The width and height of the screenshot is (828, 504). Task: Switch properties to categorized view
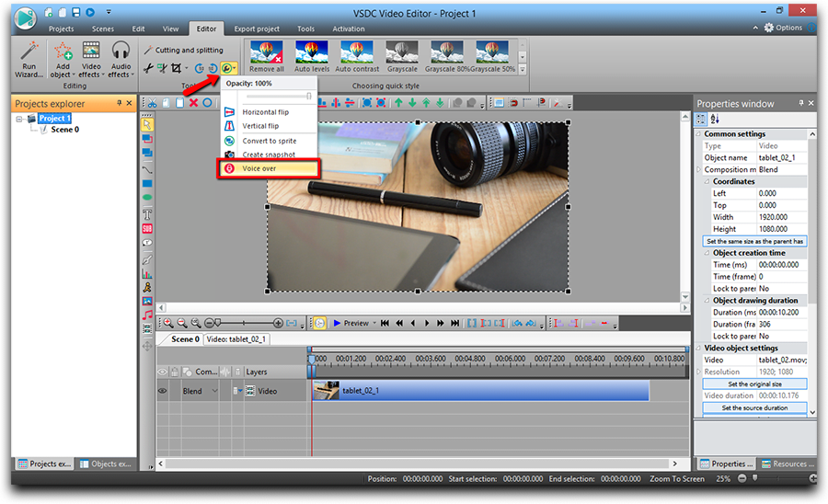[701, 120]
